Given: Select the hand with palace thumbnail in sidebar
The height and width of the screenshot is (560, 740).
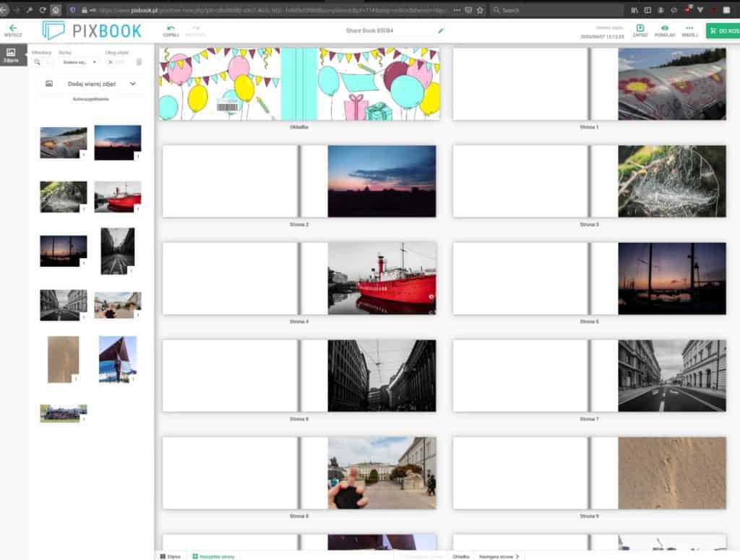Looking at the screenshot, I should tap(118, 305).
